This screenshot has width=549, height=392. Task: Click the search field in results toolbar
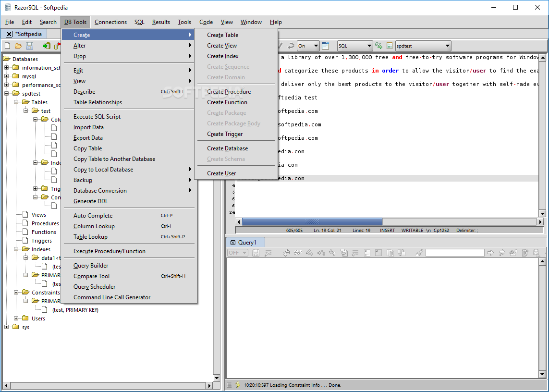point(455,253)
